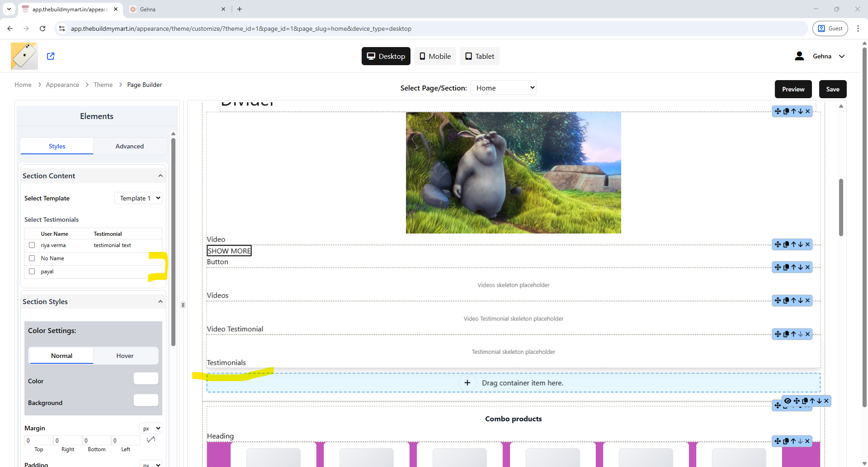Go to Home breadcrumb
This screenshot has width=868, height=467.
pyautogui.click(x=23, y=85)
